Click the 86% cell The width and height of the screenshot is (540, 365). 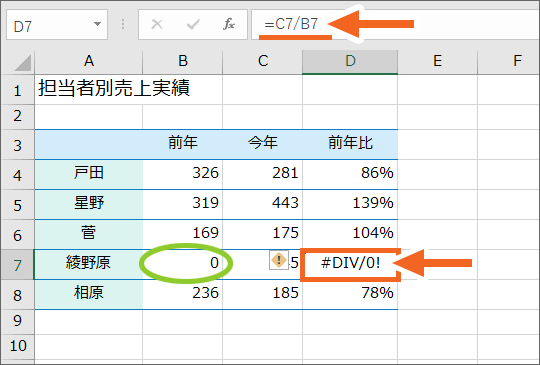350,174
